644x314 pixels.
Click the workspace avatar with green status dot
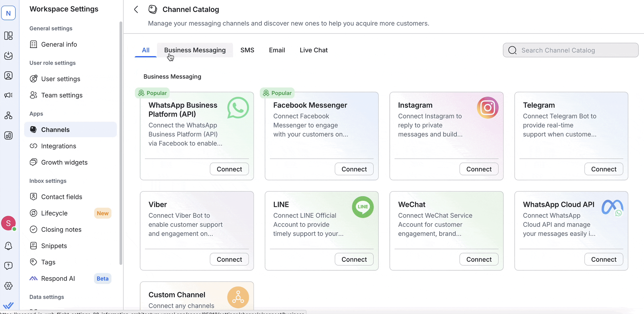tap(9, 223)
